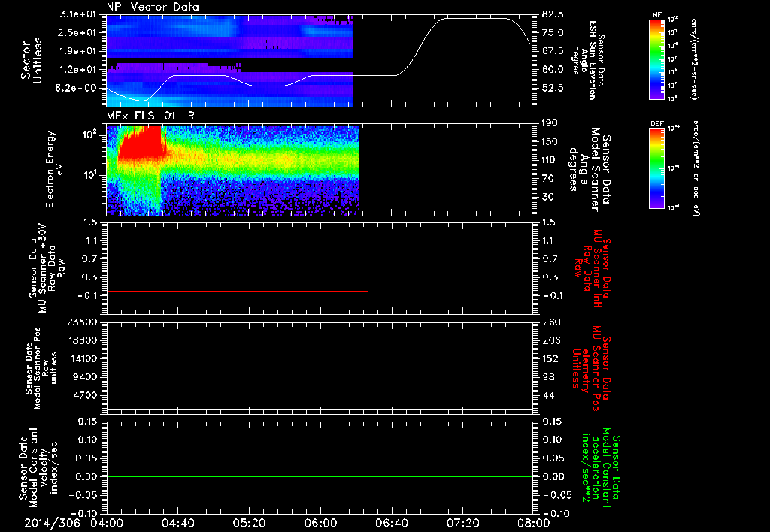This screenshot has height=532, width=770.
Task: Click the Electron Energy eV axis label
Action: [x=54, y=169]
